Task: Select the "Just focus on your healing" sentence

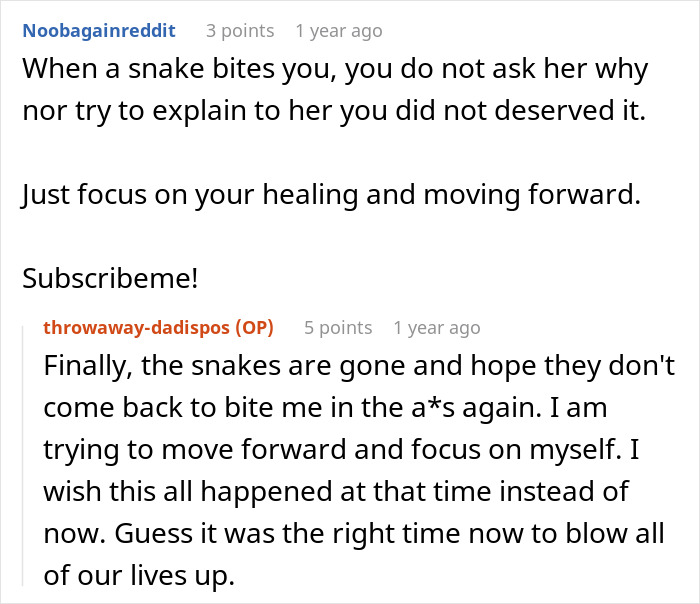Action: [330, 194]
